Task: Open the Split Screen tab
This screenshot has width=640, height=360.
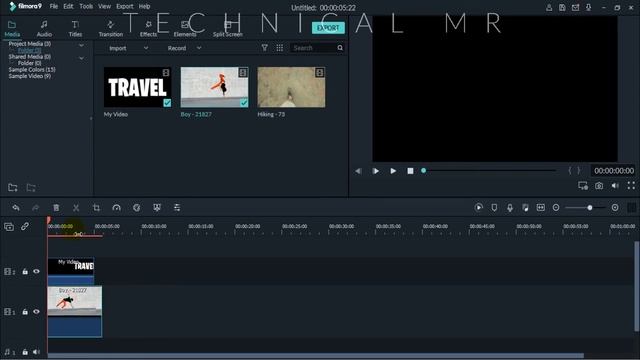Action: 228,29
